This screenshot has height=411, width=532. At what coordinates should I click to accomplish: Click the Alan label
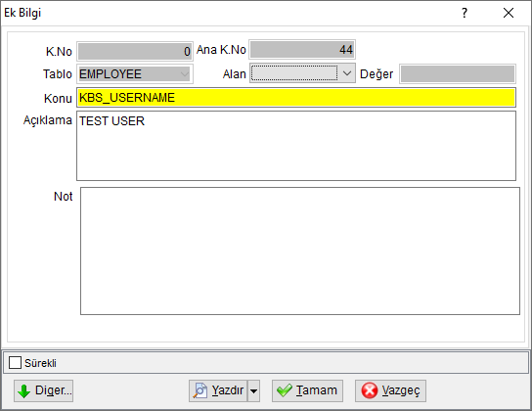(234, 74)
